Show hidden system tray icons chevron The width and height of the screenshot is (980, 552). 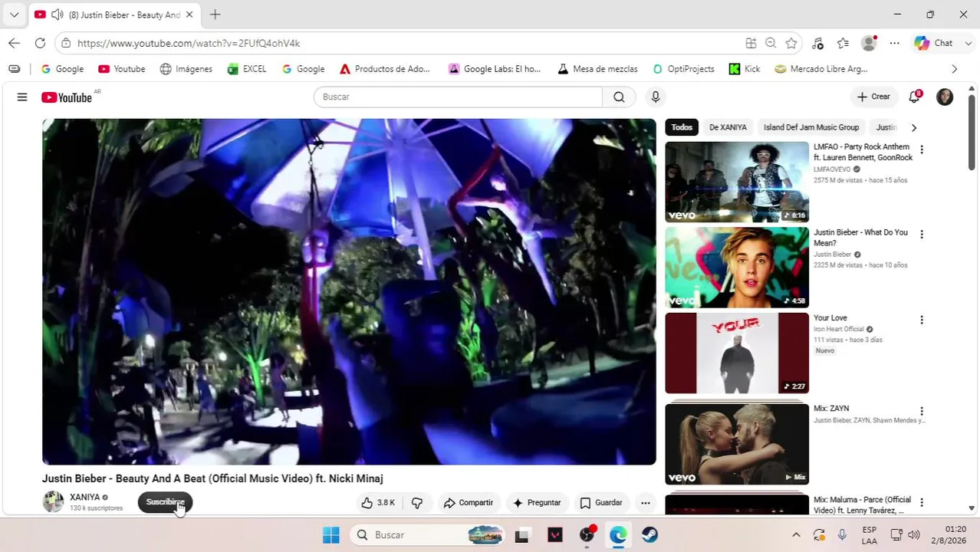(796, 535)
